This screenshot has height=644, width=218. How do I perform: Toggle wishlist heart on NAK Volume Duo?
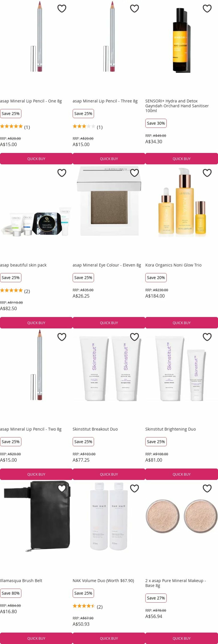point(134,488)
